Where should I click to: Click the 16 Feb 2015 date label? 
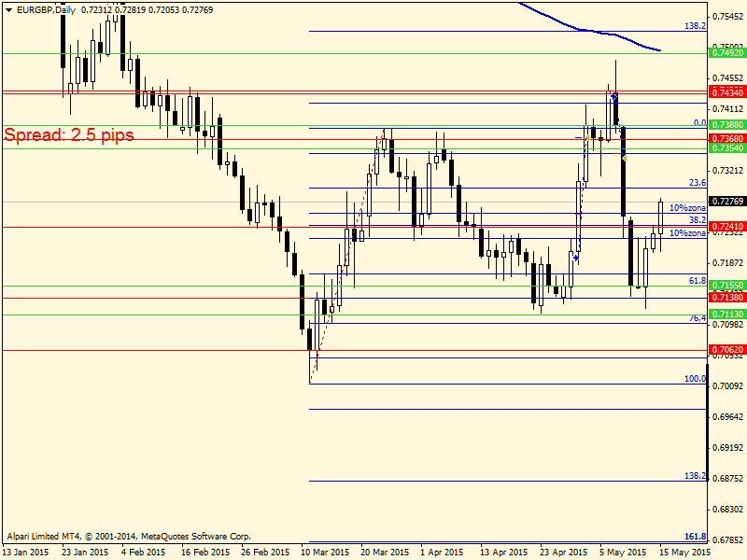(205, 553)
